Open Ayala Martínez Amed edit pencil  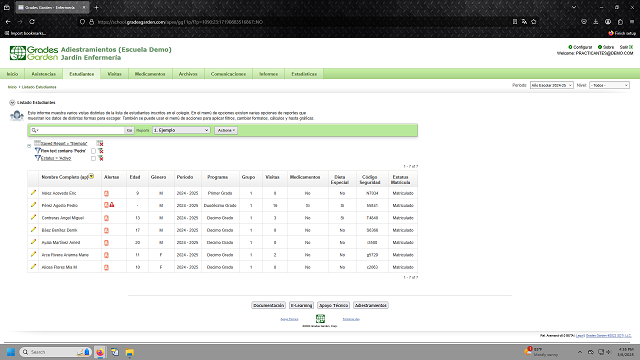tap(33, 242)
